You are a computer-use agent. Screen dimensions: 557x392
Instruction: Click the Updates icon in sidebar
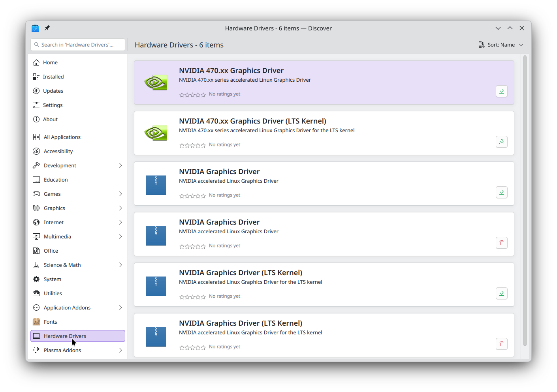point(36,91)
